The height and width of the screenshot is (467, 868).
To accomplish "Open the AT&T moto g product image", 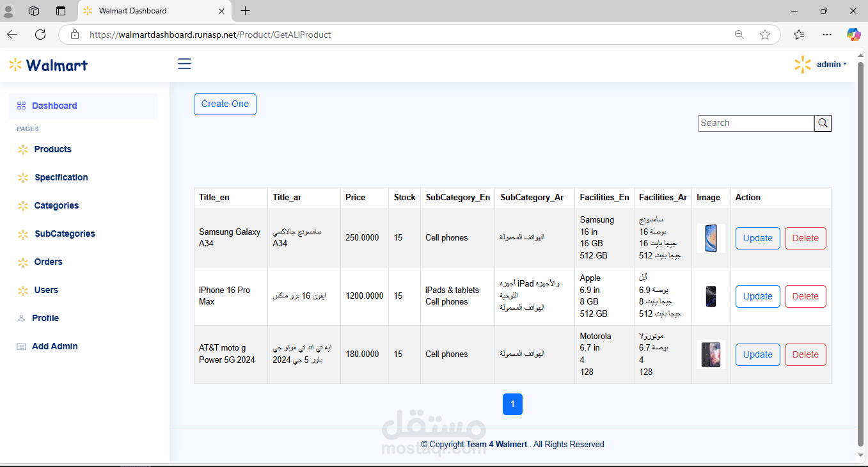I will [x=711, y=354].
